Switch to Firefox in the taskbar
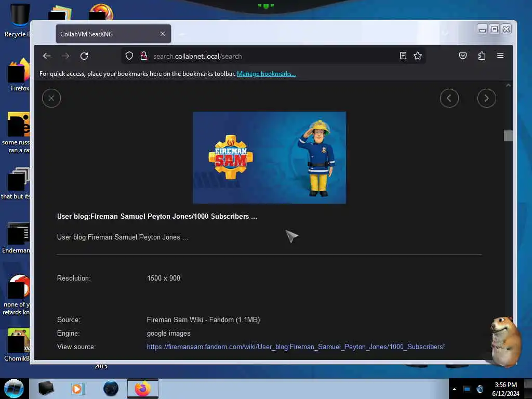The height and width of the screenshot is (399, 532). (x=143, y=389)
